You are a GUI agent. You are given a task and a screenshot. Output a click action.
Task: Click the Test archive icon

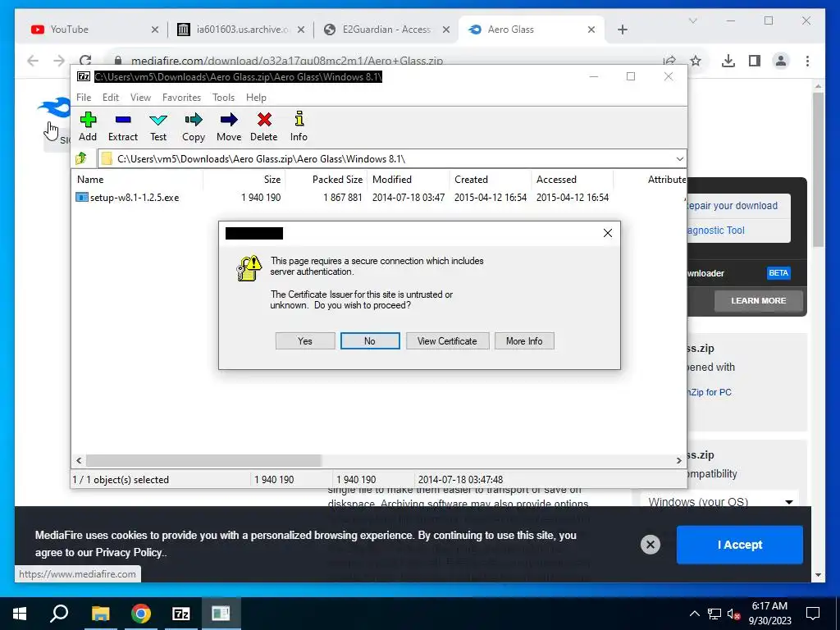(x=158, y=120)
